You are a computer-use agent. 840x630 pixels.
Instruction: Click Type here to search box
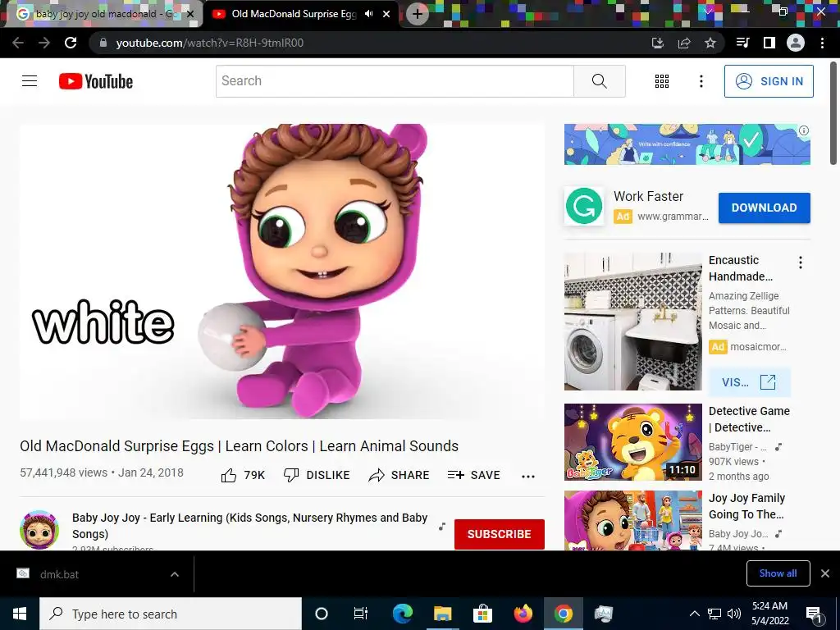(x=171, y=614)
